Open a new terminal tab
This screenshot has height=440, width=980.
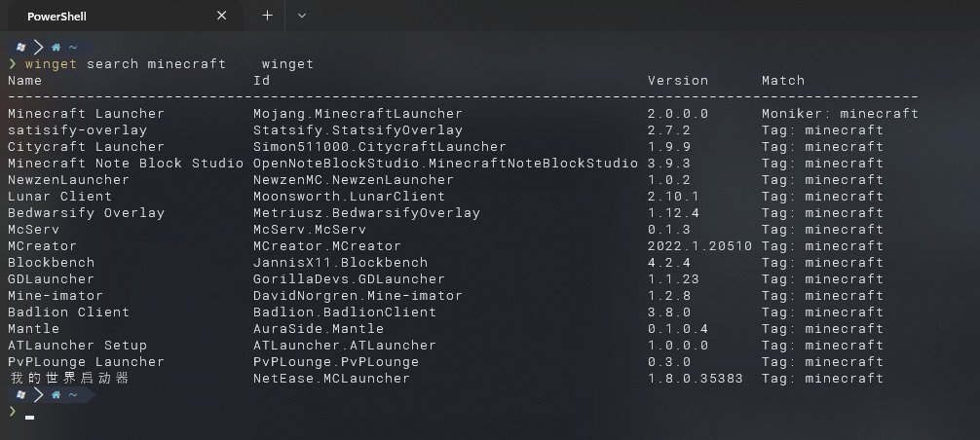pyautogui.click(x=267, y=16)
